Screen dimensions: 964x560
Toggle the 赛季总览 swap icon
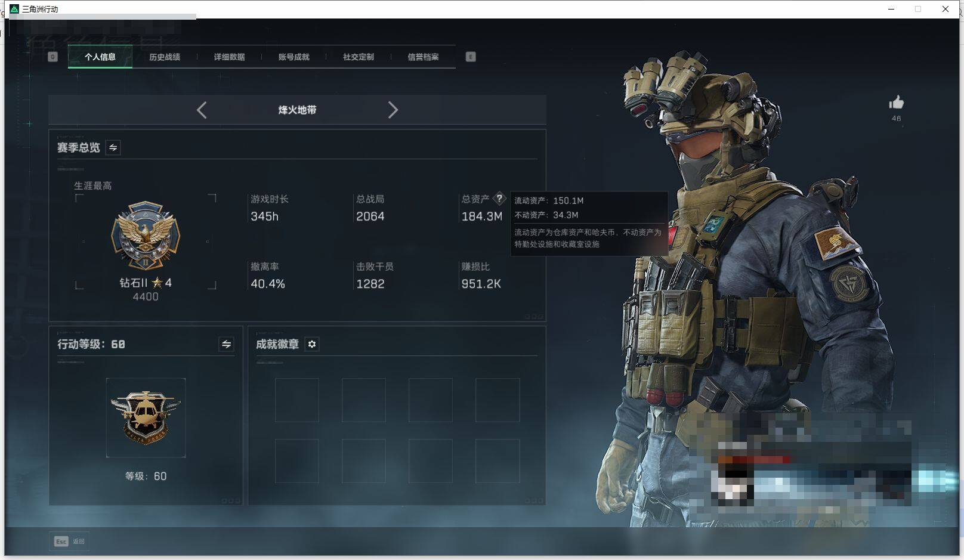[x=113, y=147]
